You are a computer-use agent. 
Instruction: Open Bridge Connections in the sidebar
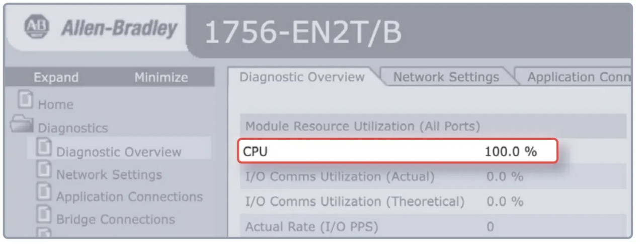click(x=115, y=220)
